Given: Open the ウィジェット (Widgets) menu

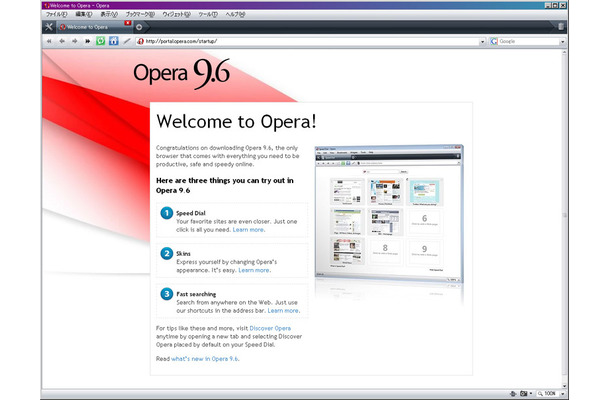Looking at the screenshot, I should [x=176, y=14].
